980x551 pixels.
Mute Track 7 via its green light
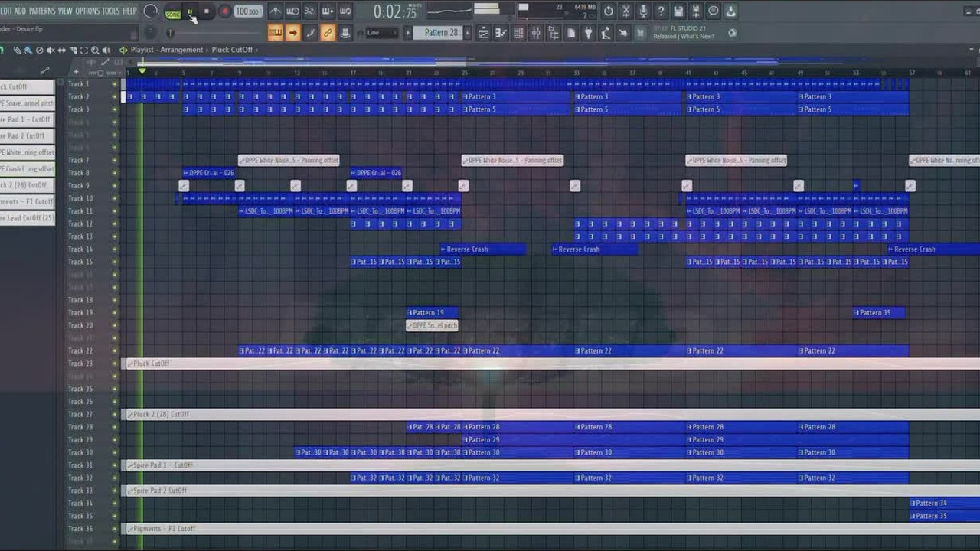115,161
